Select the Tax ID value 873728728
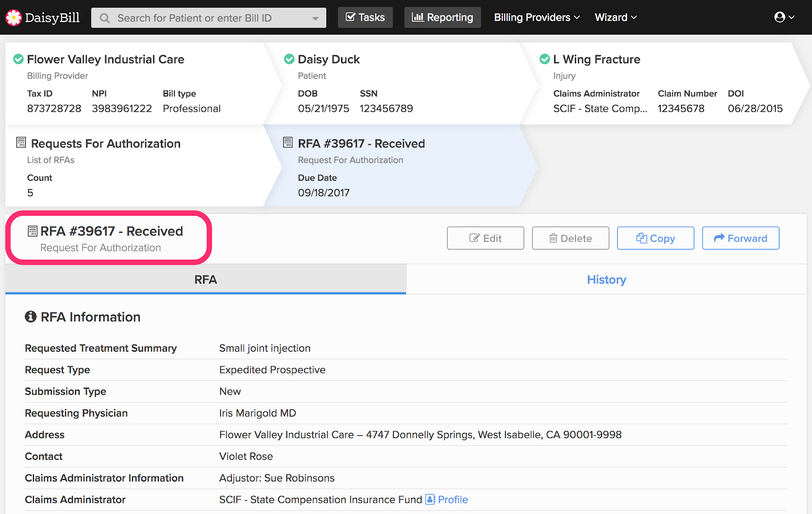Image resolution: width=812 pixels, height=514 pixels. 54,109
